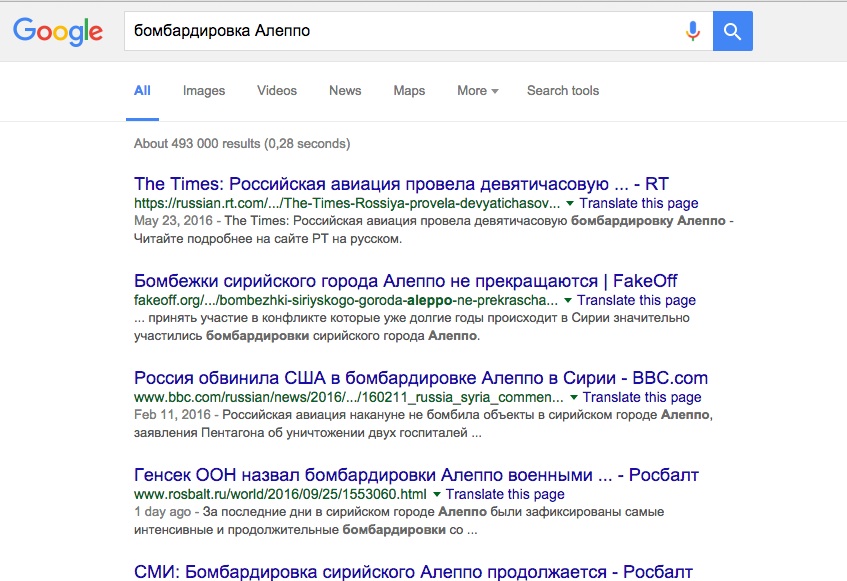The height and width of the screenshot is (581, 847).
Task: Click inside the search query field
Action: [x=400, y=31]
